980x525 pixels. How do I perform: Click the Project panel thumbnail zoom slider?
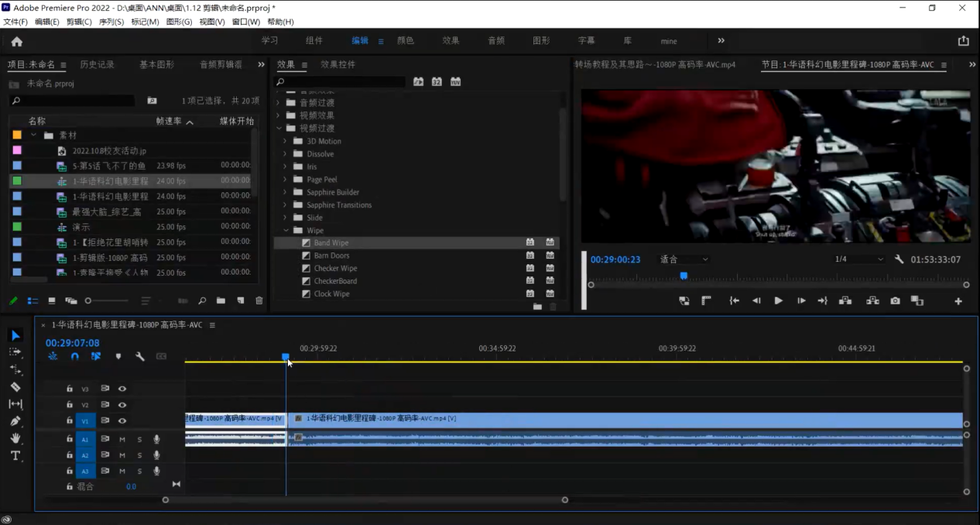pos(88,300)
